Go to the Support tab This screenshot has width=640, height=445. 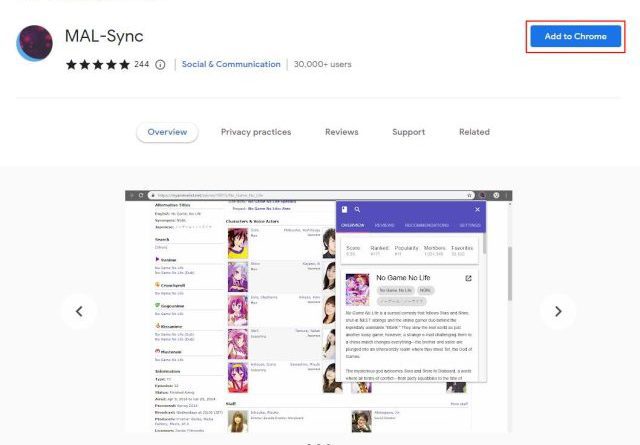[409, 132]
